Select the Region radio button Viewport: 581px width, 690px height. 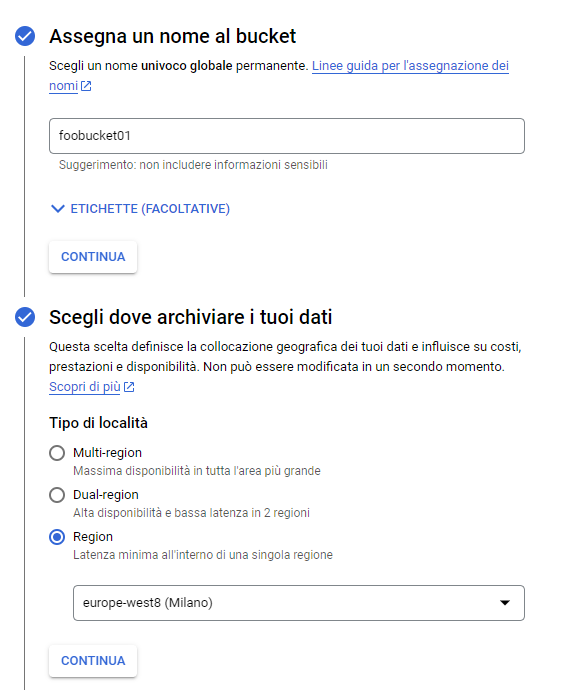57,537
